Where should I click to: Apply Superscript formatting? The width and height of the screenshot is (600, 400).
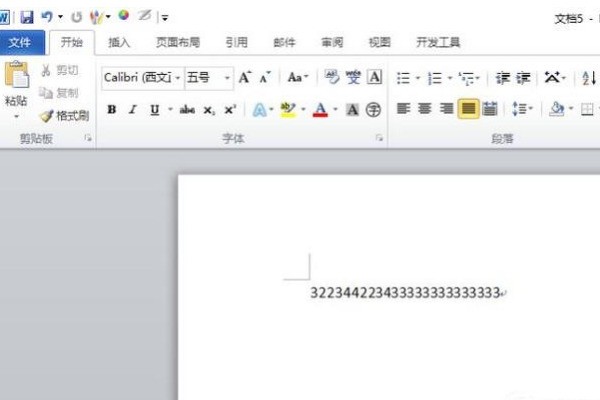tap(230, 110)
